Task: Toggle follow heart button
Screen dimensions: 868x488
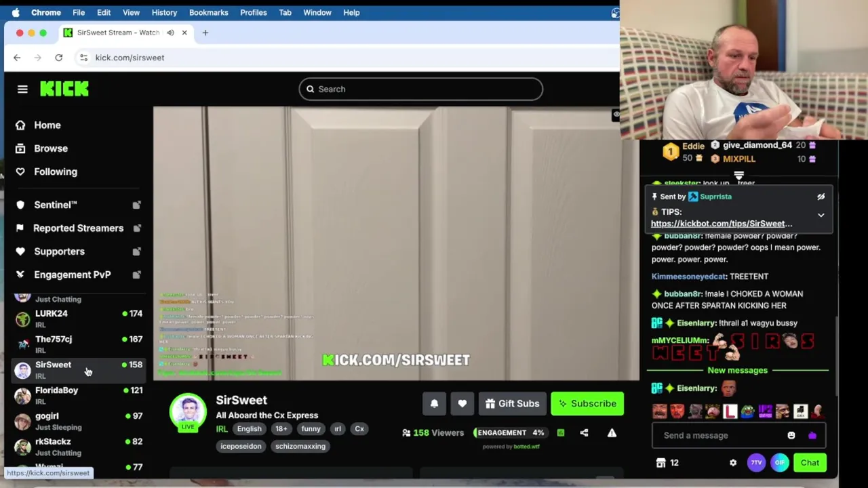Action: (462, 403)
